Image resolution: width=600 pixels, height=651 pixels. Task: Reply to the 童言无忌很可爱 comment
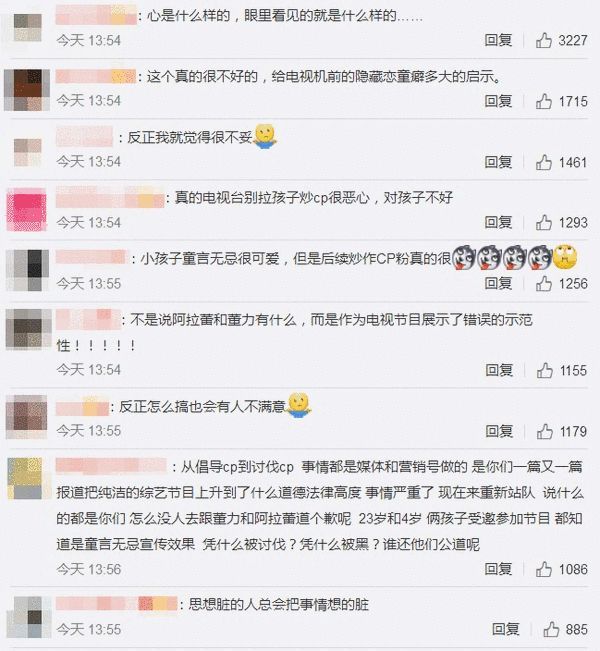click(x=498, y=284)
